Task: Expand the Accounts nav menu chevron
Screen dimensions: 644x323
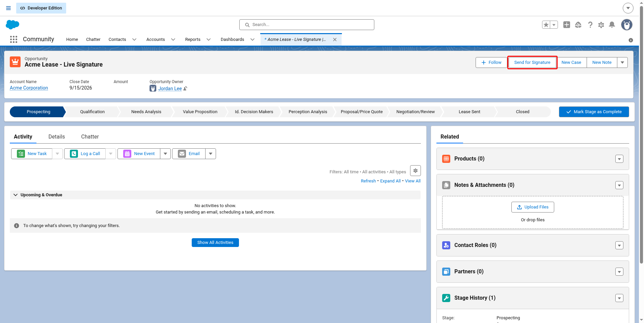Action: pyautogui.click(x=173, y=40)
